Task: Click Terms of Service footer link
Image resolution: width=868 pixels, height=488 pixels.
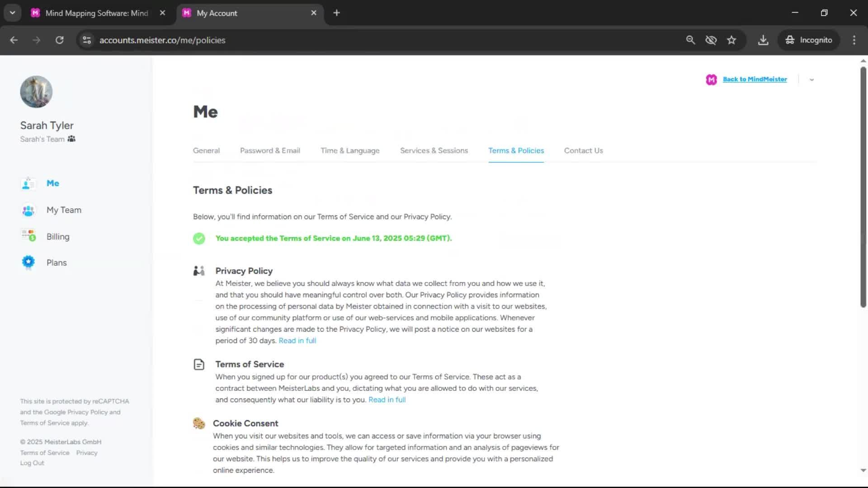Action: click(45, 453)
